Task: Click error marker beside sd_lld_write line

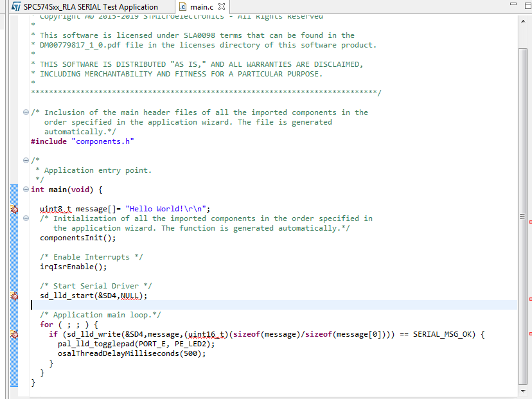Action: point(14,335)
